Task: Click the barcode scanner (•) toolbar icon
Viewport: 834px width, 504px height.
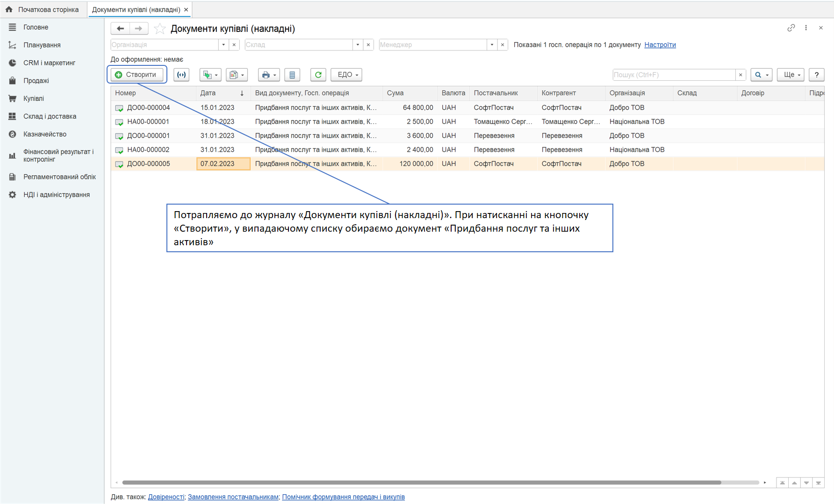Action: click(181, 75)
